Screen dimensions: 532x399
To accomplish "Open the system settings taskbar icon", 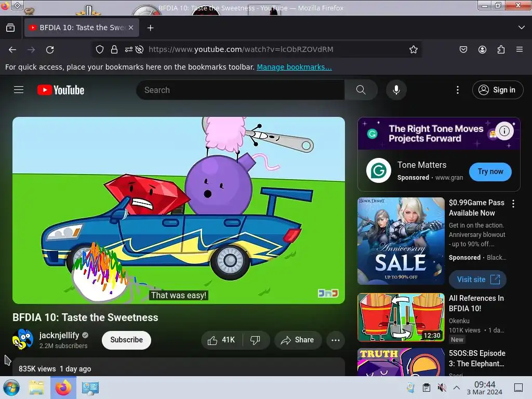I will [90, 388].
